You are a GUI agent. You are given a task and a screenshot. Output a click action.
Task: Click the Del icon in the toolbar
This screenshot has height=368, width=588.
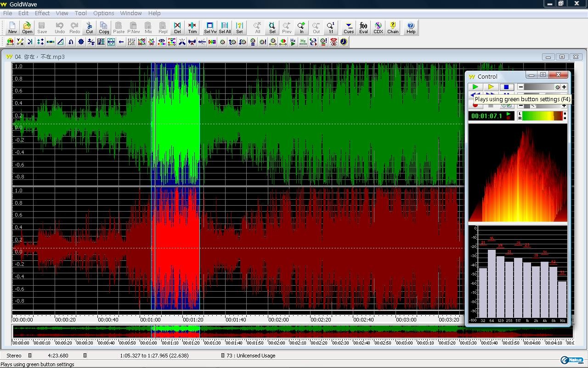tap(177, 28)
